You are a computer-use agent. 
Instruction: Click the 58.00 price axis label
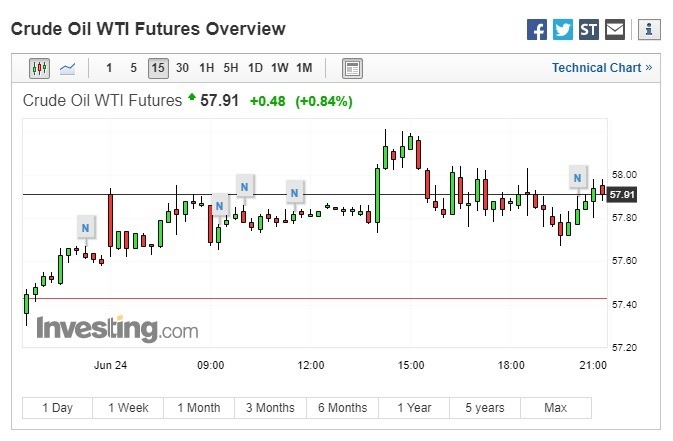click(624, 175)
